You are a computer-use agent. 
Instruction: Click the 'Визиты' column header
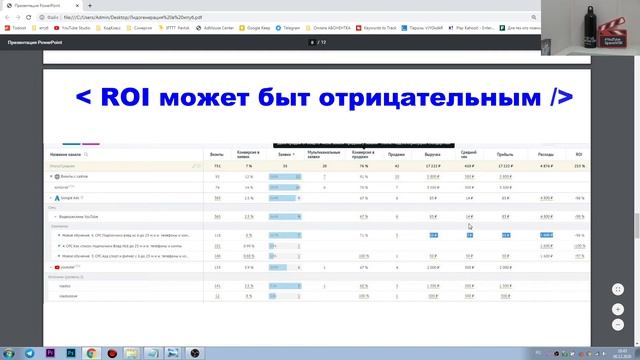click(x=216, y=155)
